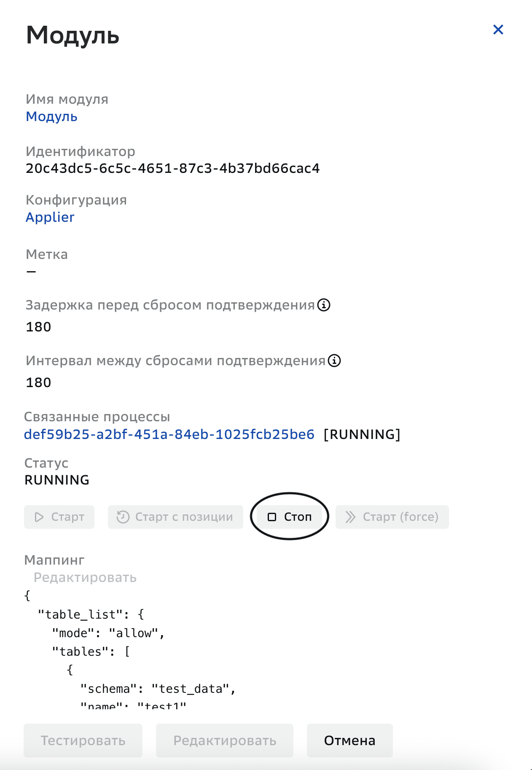Open the info tooltip for Интервал между сбросами подтверждения
This screenshot has width=532, height=770.
[x=333, y=361]
